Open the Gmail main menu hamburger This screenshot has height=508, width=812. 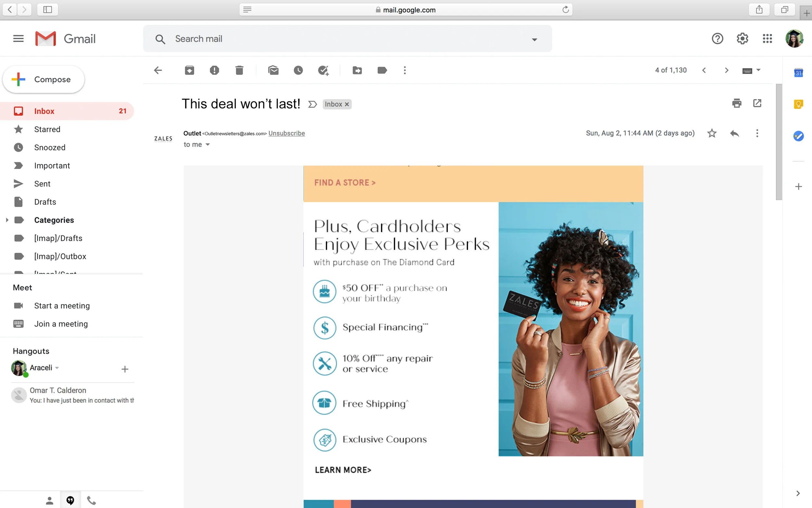tap(18, 39)
